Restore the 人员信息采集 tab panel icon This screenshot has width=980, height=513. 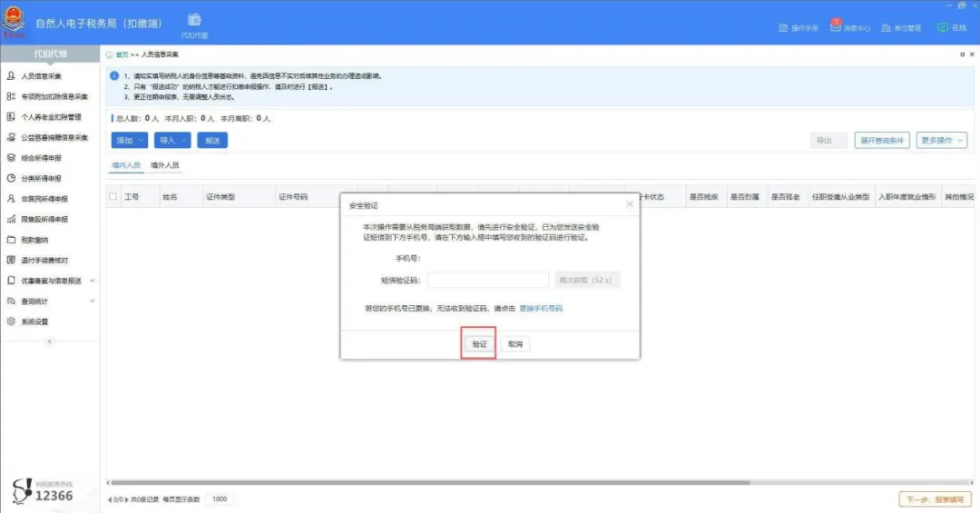[963, 54]
